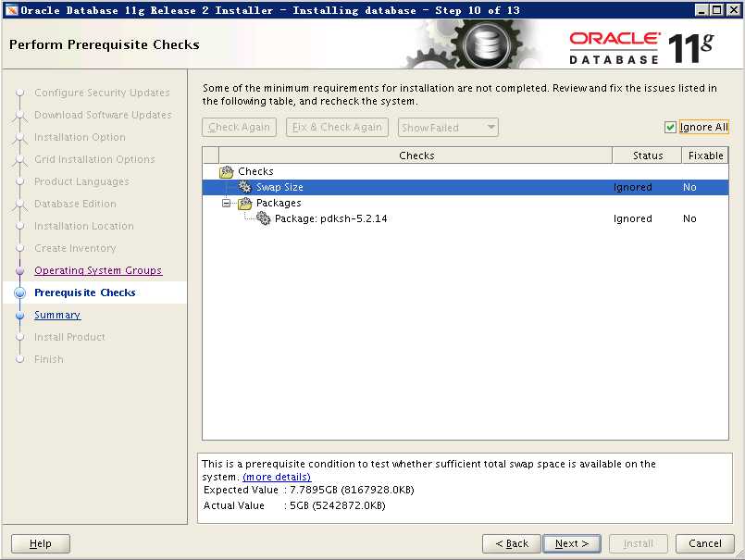Screen dimensions: 745x560
Task: Close the installer window
Action: point(733,10)
